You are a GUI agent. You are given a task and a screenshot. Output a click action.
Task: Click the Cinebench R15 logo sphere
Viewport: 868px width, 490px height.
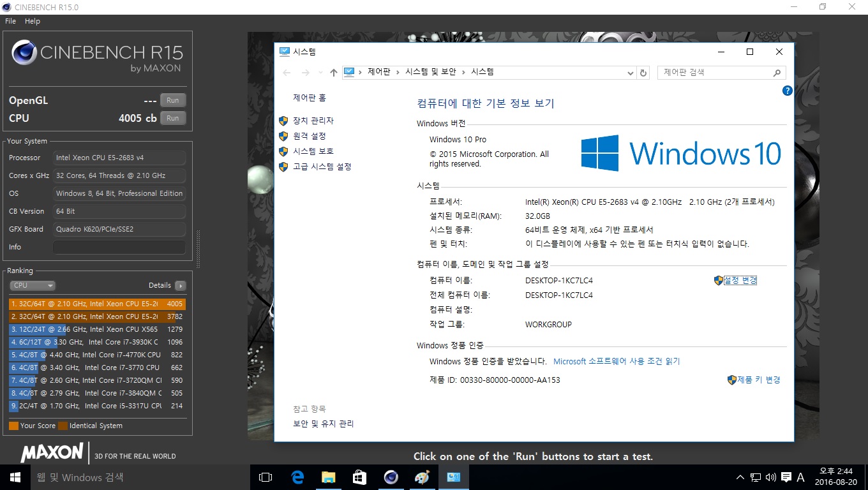click(x=24, y=52)
